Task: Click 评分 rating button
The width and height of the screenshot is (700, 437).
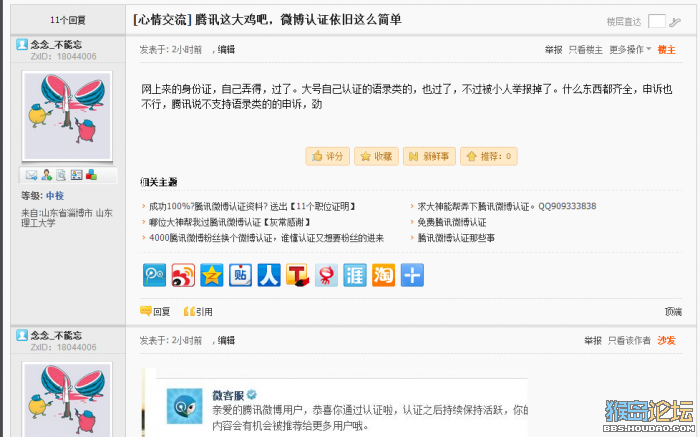Action: (328, 156)
